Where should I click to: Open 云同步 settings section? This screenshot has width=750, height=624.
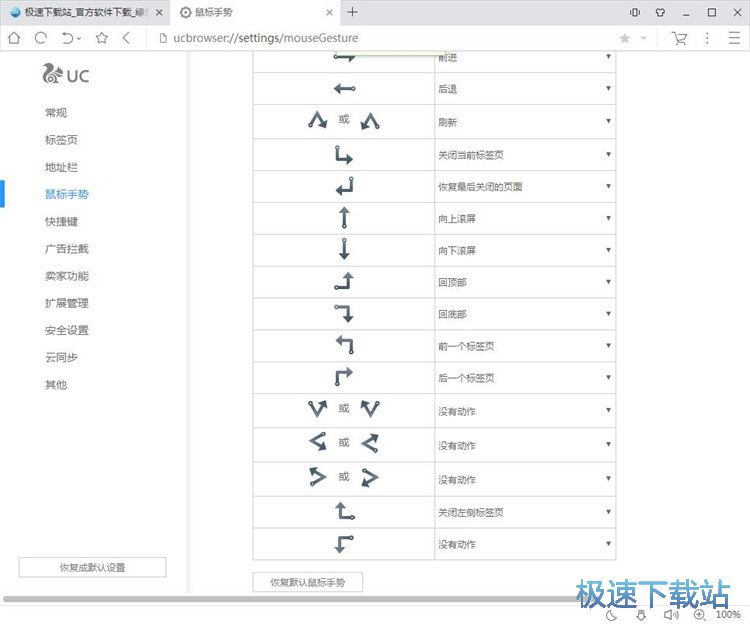pyautogui.click(x=61, y=357)
